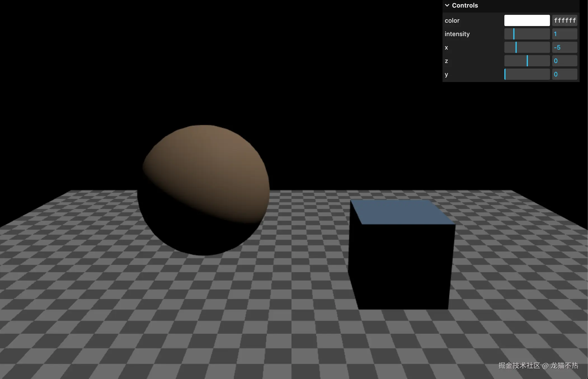588x379 pixels.
Task: Click the watermark text at bottom right
Action: coord(538,366)
